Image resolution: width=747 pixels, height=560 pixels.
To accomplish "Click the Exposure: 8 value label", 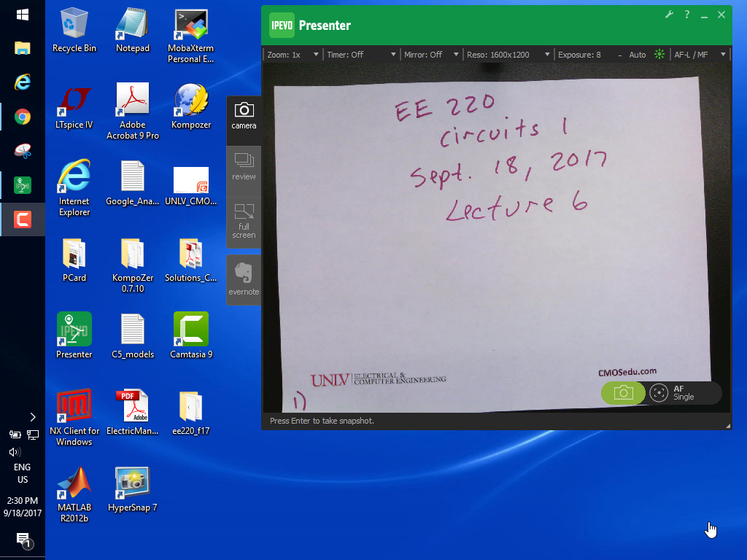I will coord(579,55).
